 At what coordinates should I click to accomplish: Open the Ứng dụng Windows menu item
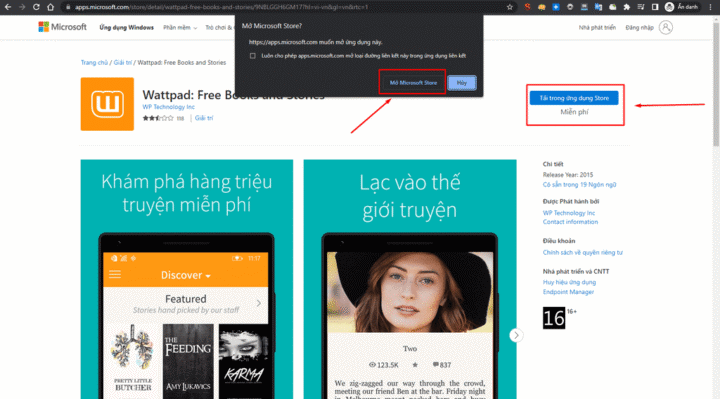coord(126,28)
